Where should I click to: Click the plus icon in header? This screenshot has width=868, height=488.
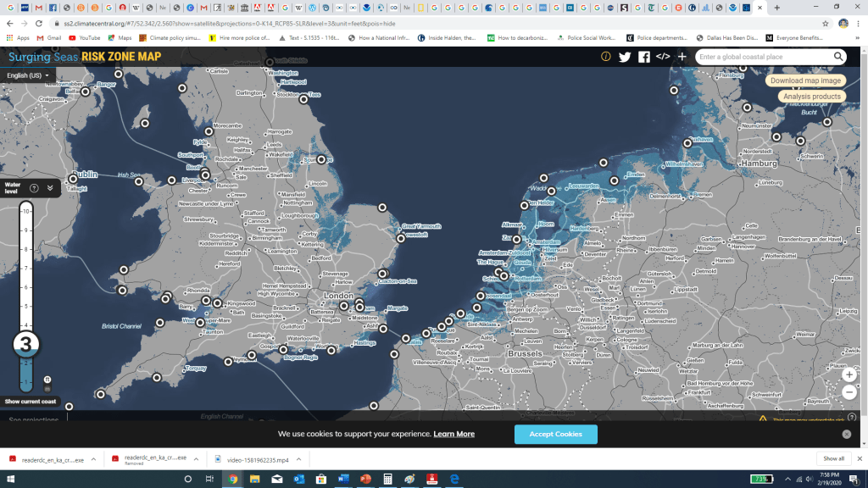[682, 57]
